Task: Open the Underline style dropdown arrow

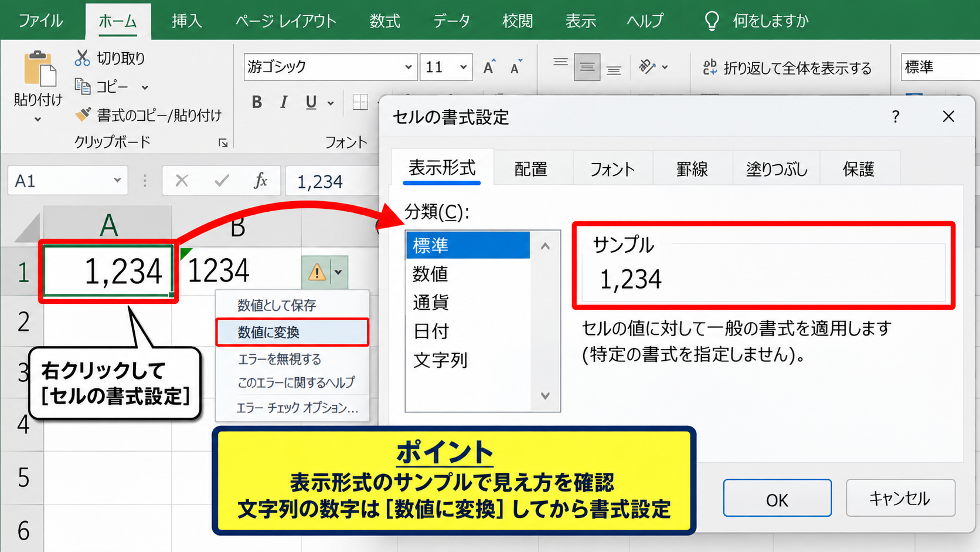Action: click(x=331, y=103)
